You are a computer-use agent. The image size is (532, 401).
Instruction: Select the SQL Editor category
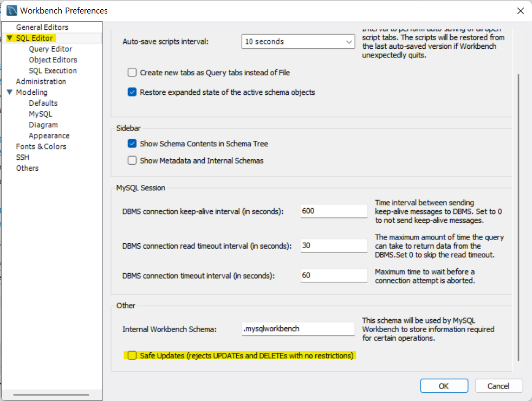point(34,38)
